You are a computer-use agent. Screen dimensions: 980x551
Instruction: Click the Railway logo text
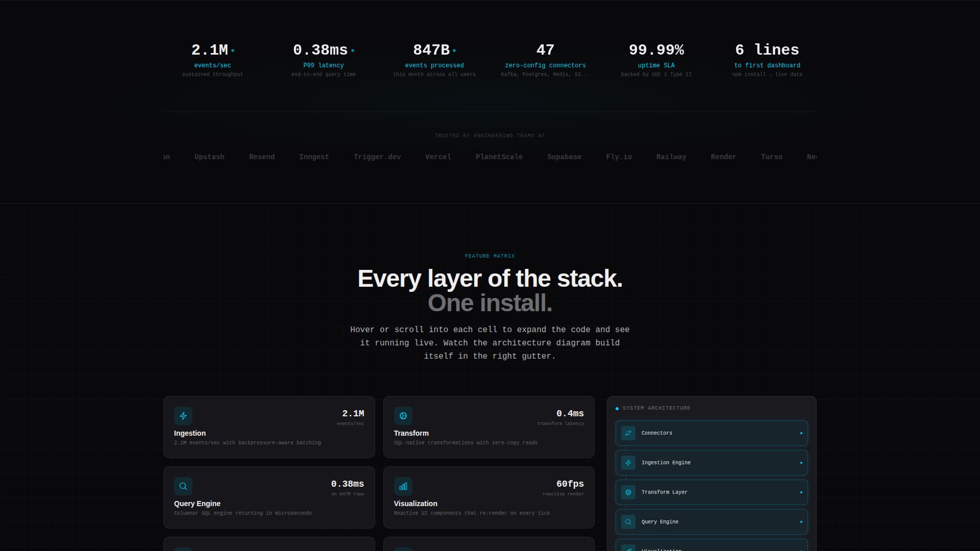671,157
